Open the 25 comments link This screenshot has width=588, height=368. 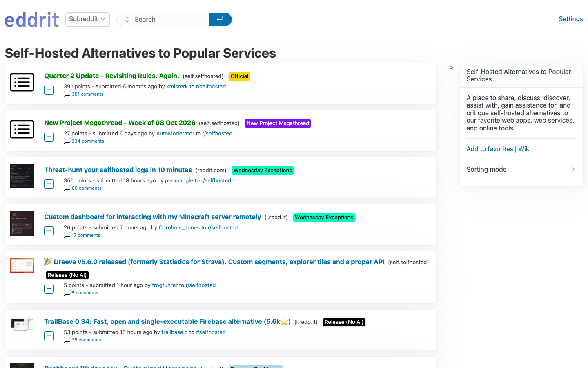tap(86, 340)
